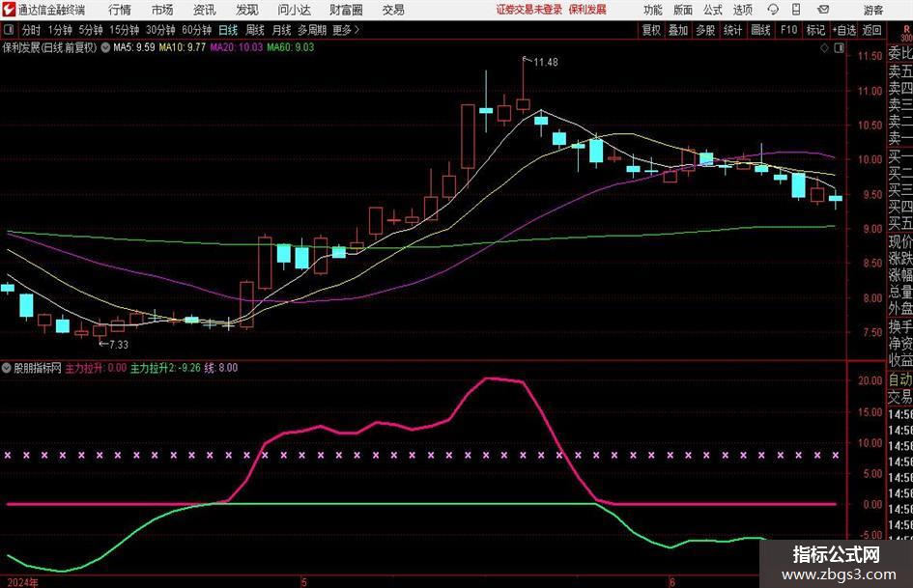Click the R 300 icon at top right
This screenshot has height=588, width=913.
coord(906,33)
